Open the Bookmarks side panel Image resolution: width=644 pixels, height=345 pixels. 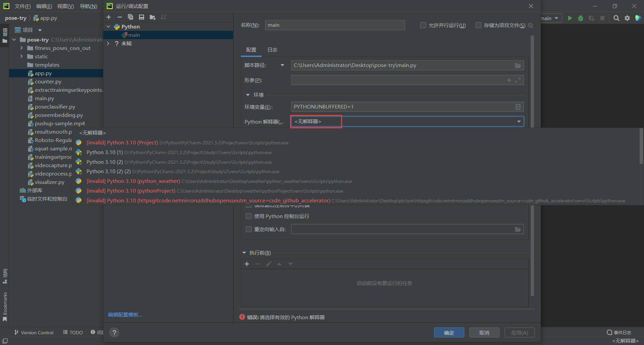pos(5,306)
